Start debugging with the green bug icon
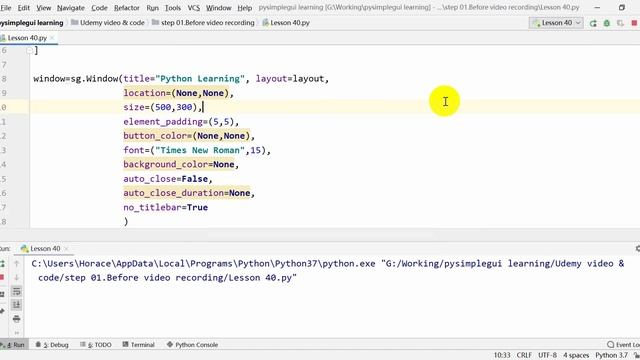This screenshot has width=640, height=360. point(607,23)
